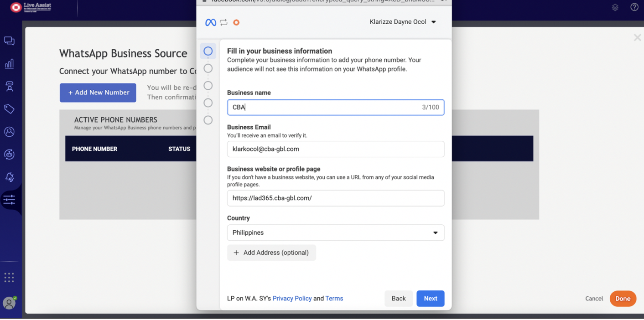The image size is (644, 320).
Task: Click the Business Email input field
Action: [336, 149]
